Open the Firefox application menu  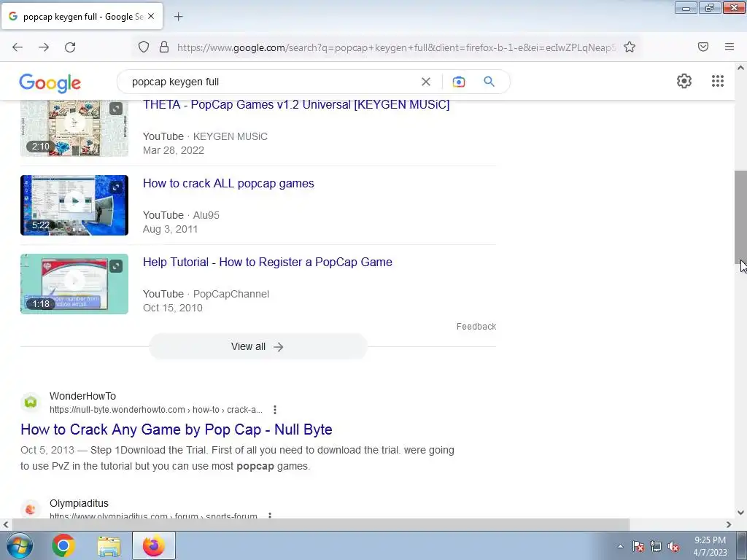click(x=729, y=47)
